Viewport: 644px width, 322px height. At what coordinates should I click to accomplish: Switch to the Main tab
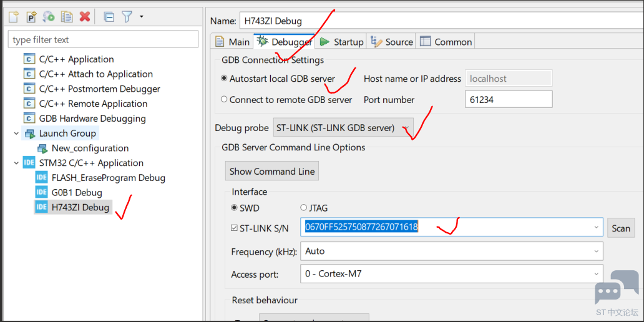[233, 42]
